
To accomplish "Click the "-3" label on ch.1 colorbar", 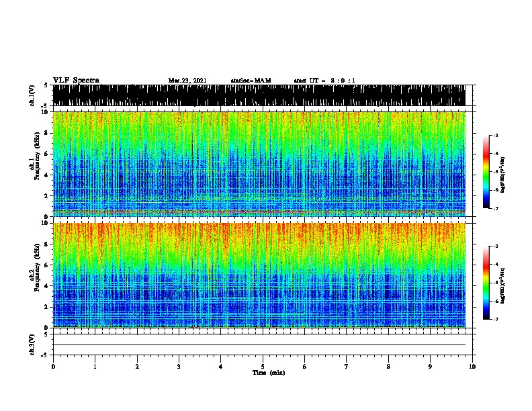I will [x=495, y=136].
